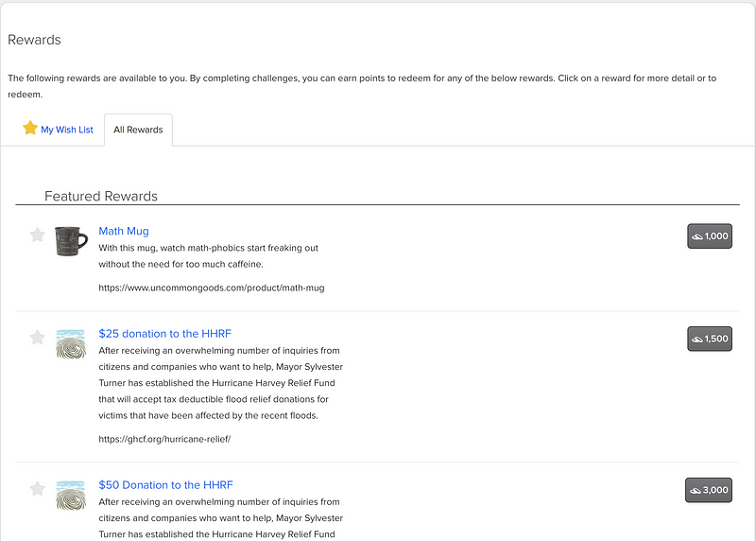Click the ghcf.org hurricane-relief URL
This screenshot has width=756, height=541.
click(x=164, y=439)
